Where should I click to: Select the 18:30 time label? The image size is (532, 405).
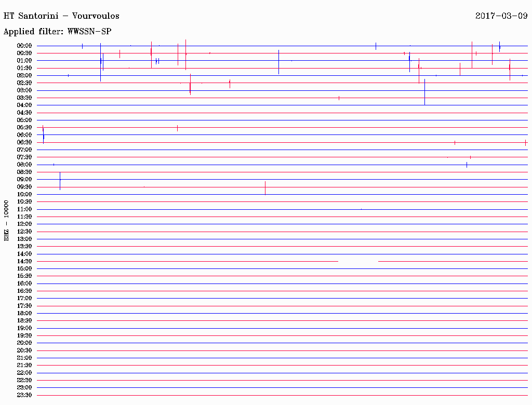coord(24,320)
